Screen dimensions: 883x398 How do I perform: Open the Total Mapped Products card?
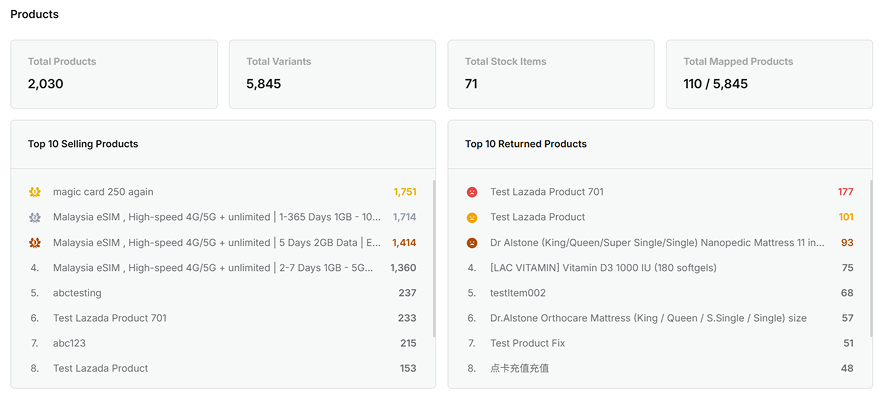coord(769,74)
